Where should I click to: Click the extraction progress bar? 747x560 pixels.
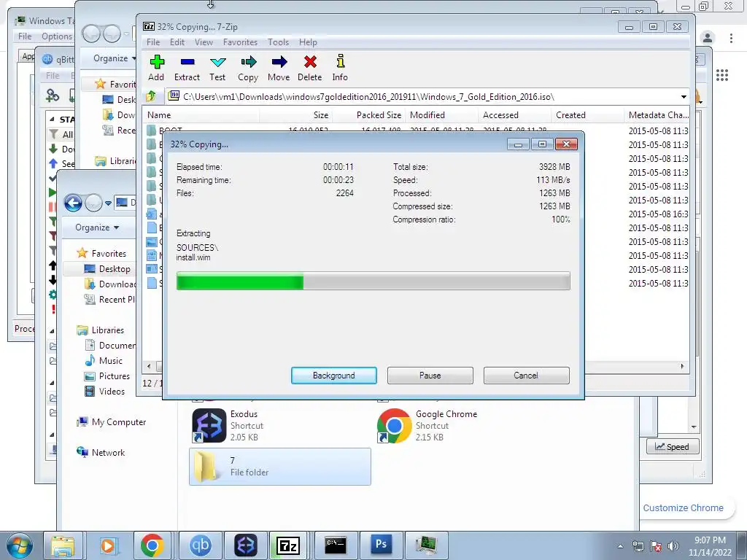[x=373, y=281]
